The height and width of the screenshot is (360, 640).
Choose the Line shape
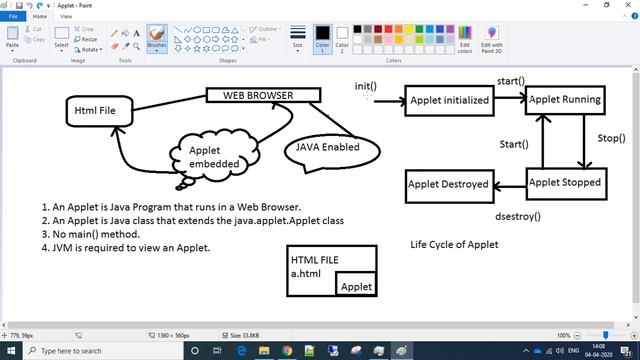pyautogui.click(x=178, y=30)
